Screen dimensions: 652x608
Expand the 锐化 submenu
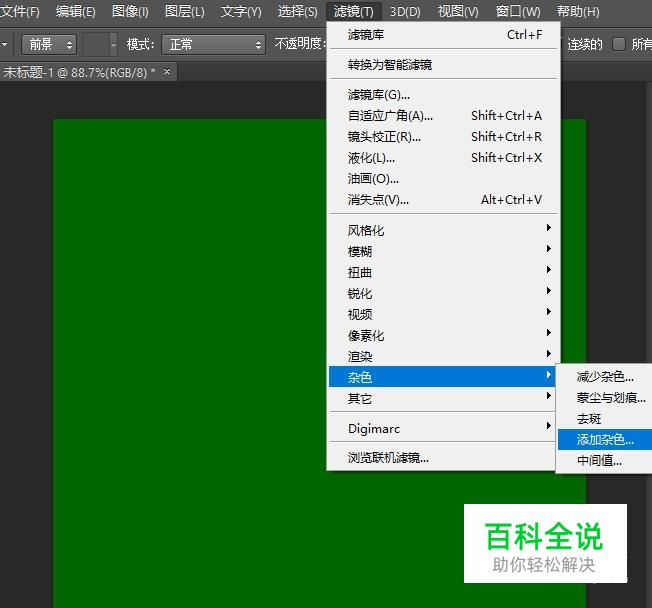444,293
